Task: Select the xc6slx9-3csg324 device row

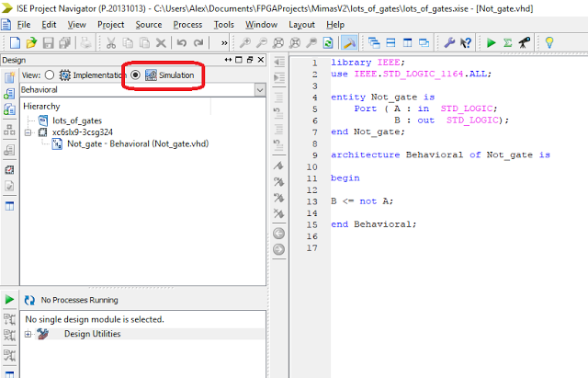Action: (82, 132)
